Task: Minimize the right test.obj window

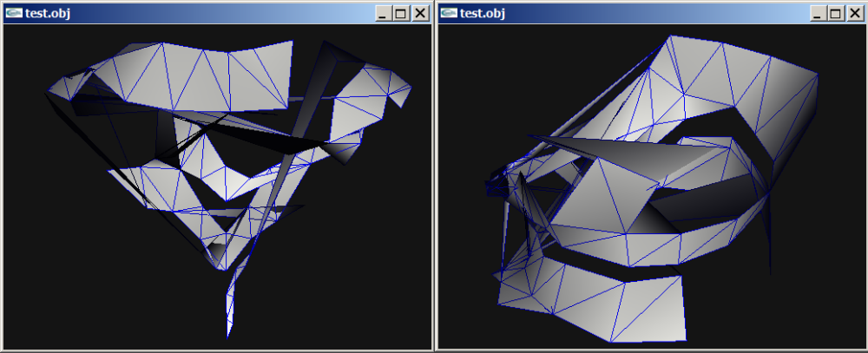Action: (x=817, y=14)
